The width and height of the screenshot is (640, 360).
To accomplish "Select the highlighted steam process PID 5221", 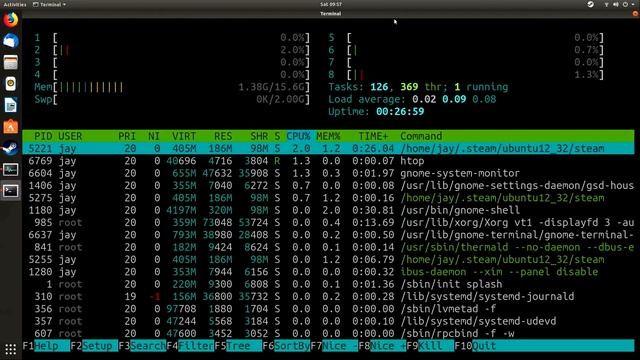I will click(x=328, y=149).
